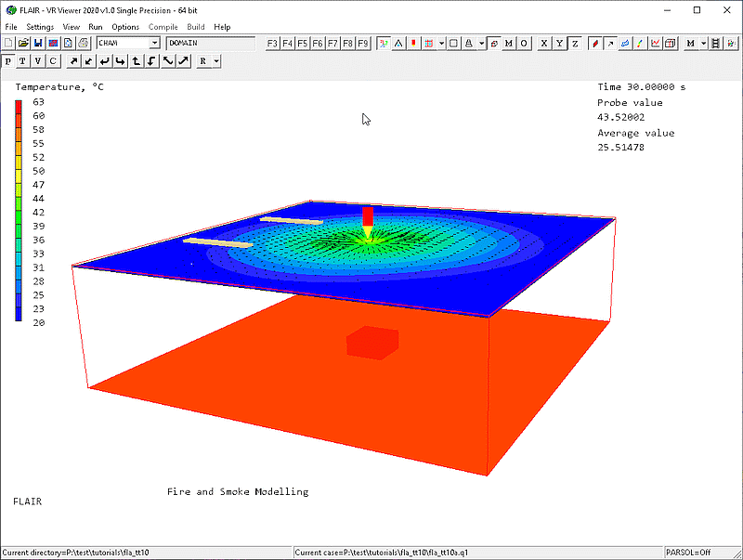
Task: Click the red top color of temperature legend
Action: 19,103
